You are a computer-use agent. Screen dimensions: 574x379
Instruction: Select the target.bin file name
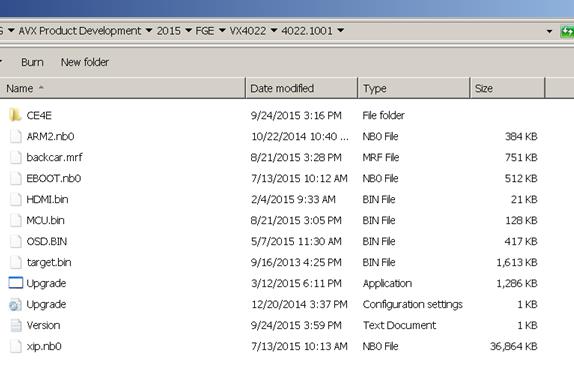[49, 263]
